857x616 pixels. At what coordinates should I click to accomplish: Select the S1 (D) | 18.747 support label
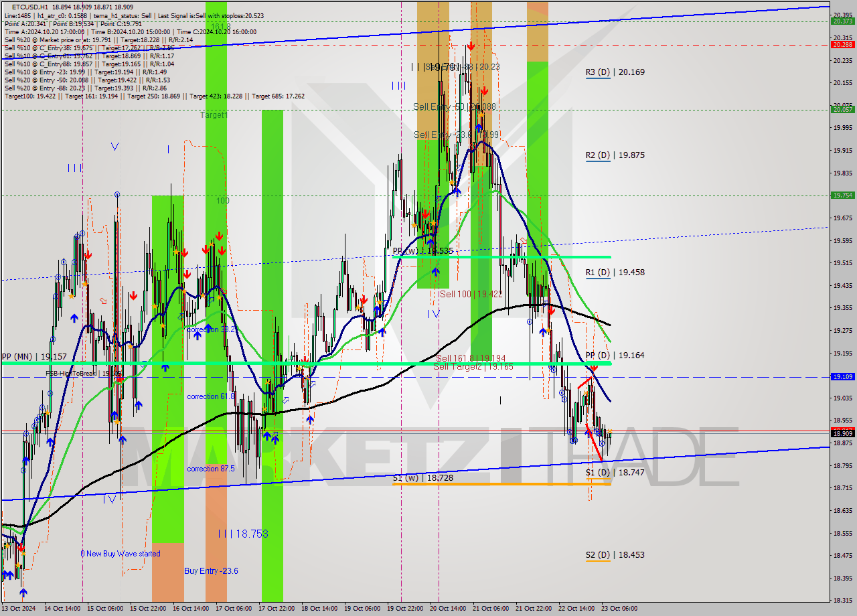point(615,472)
